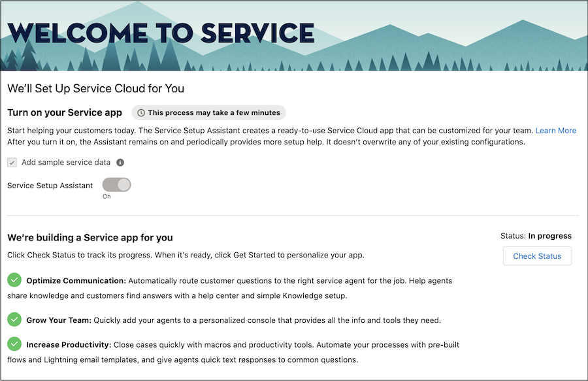This screenshot has width=588, height=381.
Task: Click the green checkmark next to Optimize Communication
Action: point(14,280)
